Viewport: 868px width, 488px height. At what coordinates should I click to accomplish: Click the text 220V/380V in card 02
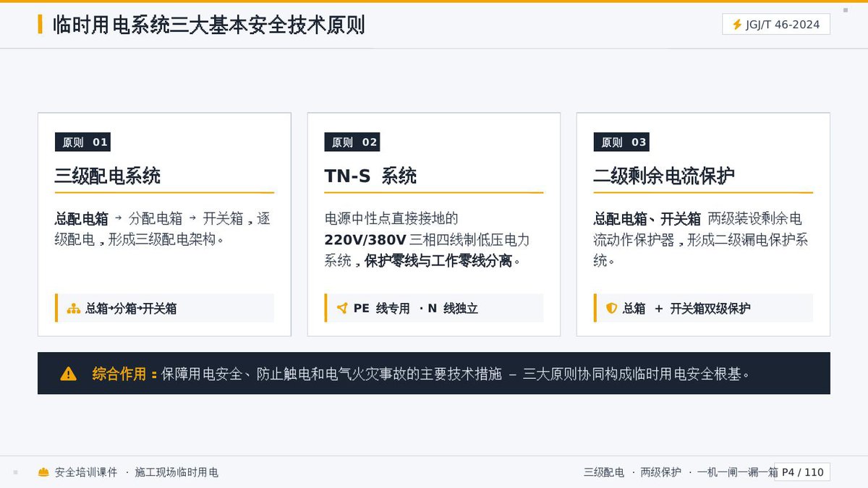point(365,239)
